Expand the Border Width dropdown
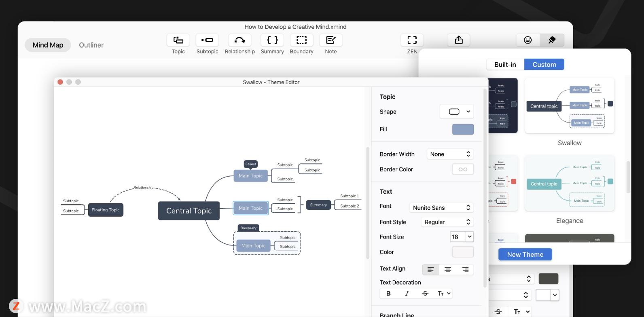Image resolution: width=644 pixels, height=317 pixels. (x=450, y=154)
